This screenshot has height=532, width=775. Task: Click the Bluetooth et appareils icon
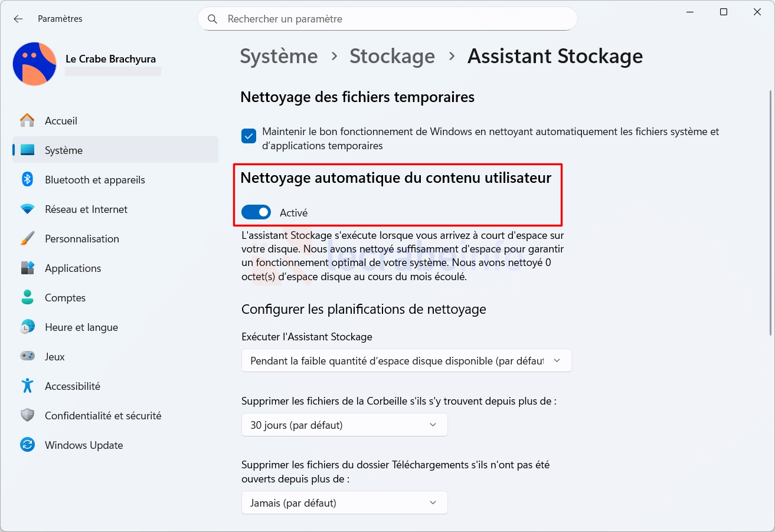click(x=27, y=179)
